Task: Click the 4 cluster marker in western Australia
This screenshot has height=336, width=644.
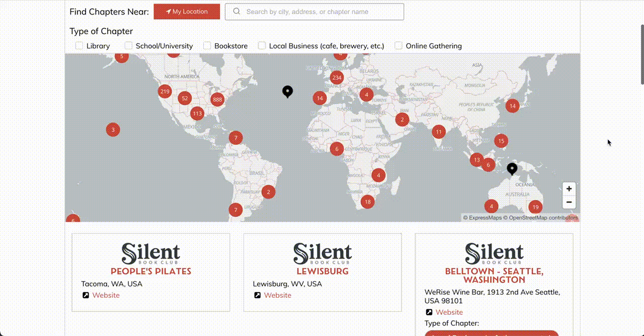Action: pyautogui.click(x=492, y=206)
